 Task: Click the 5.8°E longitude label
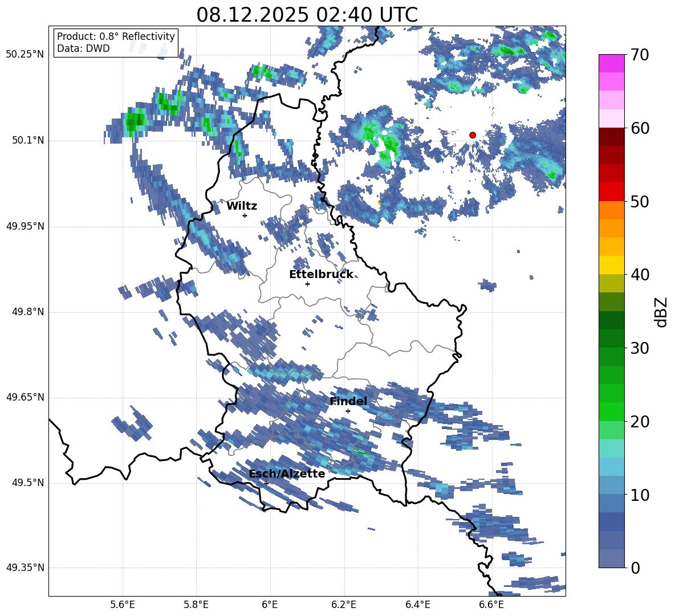tap(196, 605)
